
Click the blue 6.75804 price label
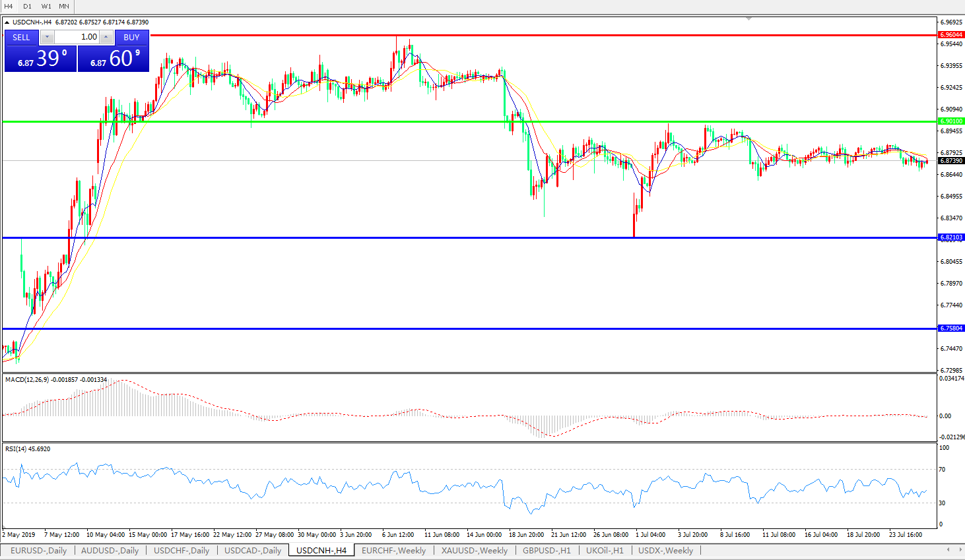(950, 328)
